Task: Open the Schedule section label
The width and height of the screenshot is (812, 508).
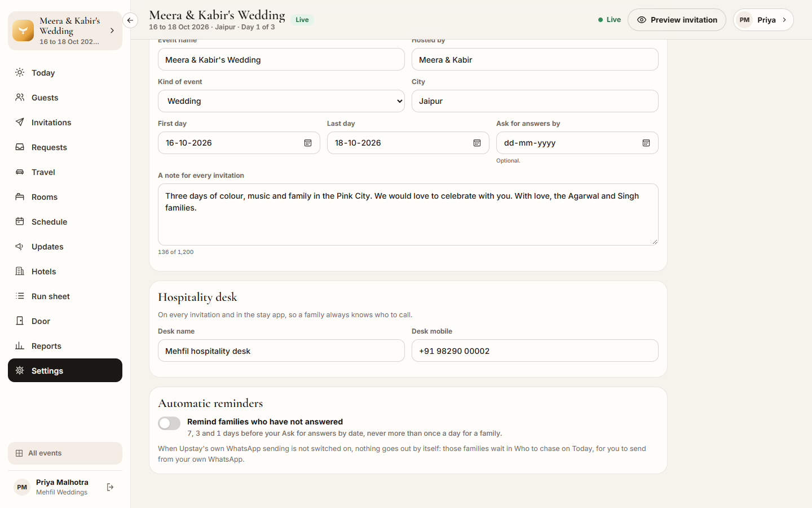Action: 50,222
